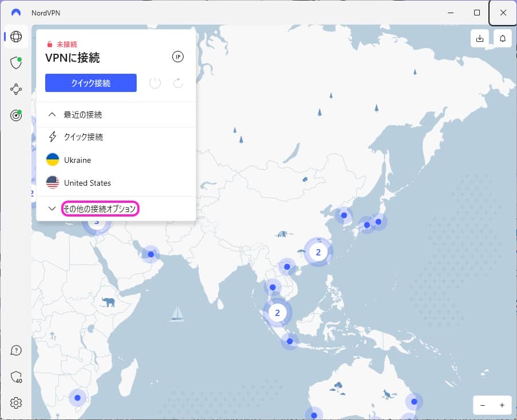The image size is (517, 420).
Task: Minimize the NordVPN window
Action: [x=451, y=13]
